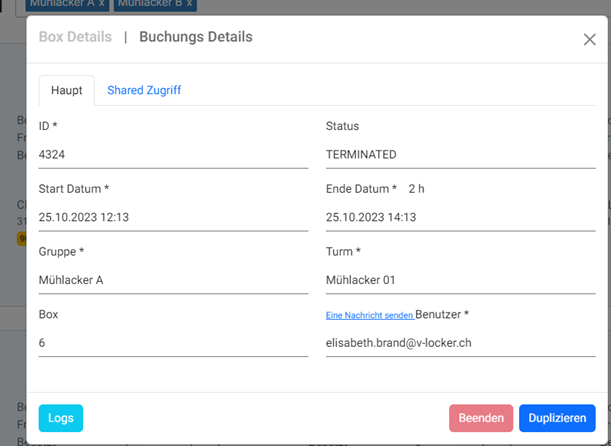Screen dimensions: 611x446
Task: Click the Status field showing TERMINATED
Action: pos(460,155)
